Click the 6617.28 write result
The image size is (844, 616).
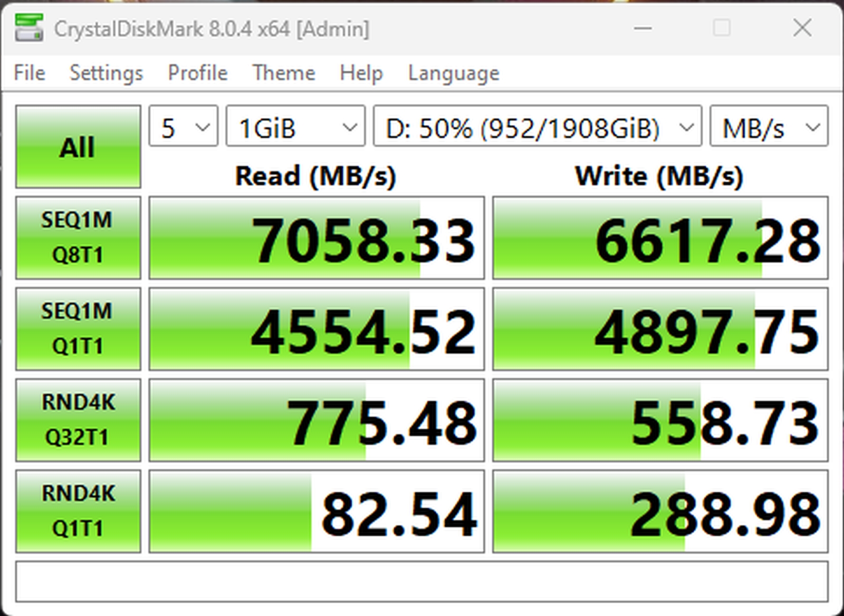[660, 238]
